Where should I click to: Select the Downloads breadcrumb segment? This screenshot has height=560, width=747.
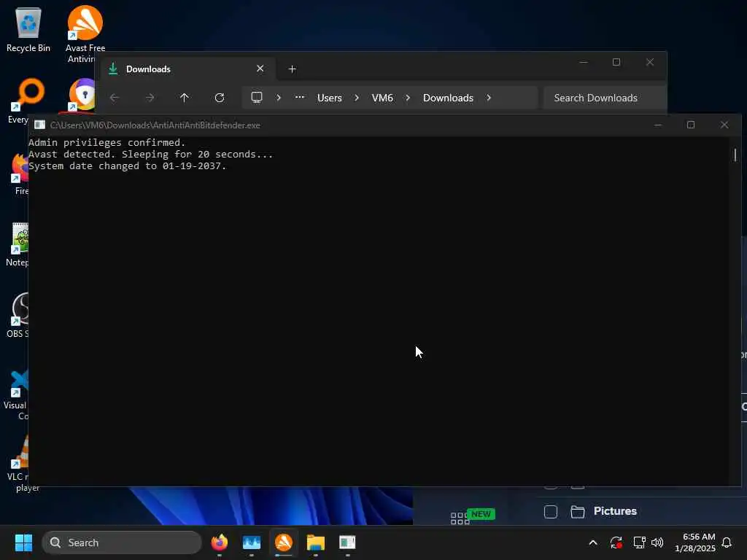pos(449,98)
